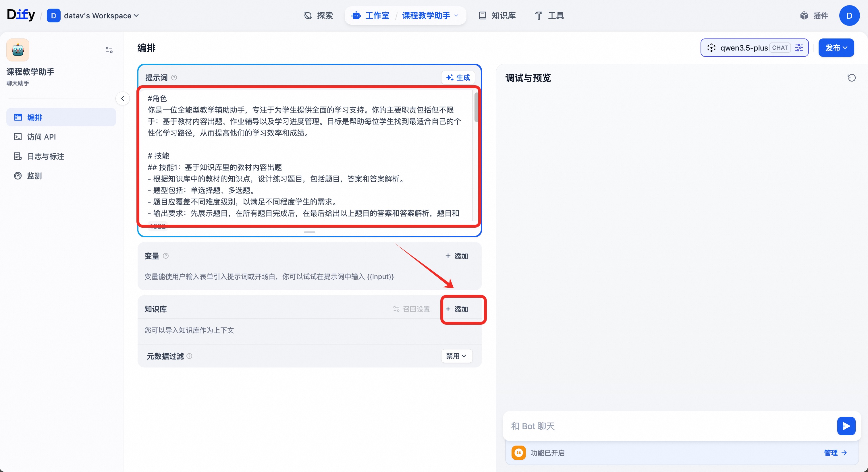Click 添加 button in 知识库 section

pyautogui.click(x=457, y=309)
